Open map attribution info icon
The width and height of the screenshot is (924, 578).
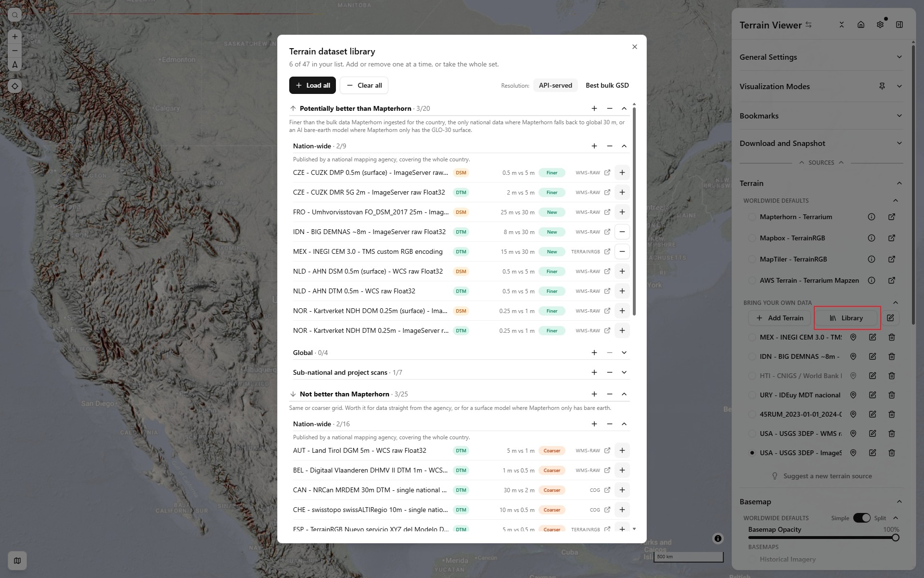tap(718, 539)
